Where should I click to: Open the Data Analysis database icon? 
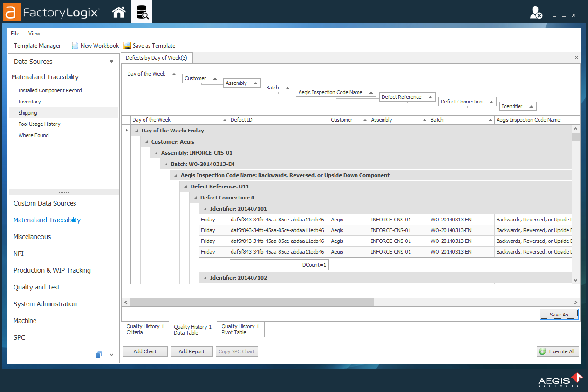tap(142, 12)
